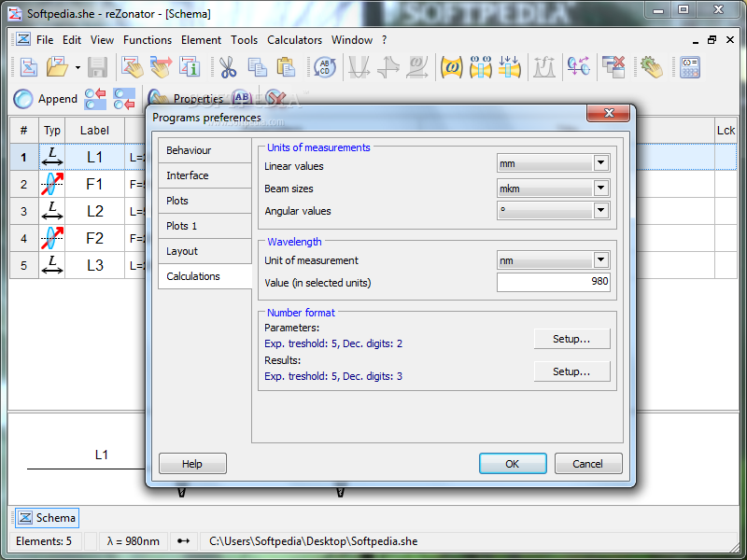
Task: Click Setup for Results number format
Action: click(x=571, y=371)
